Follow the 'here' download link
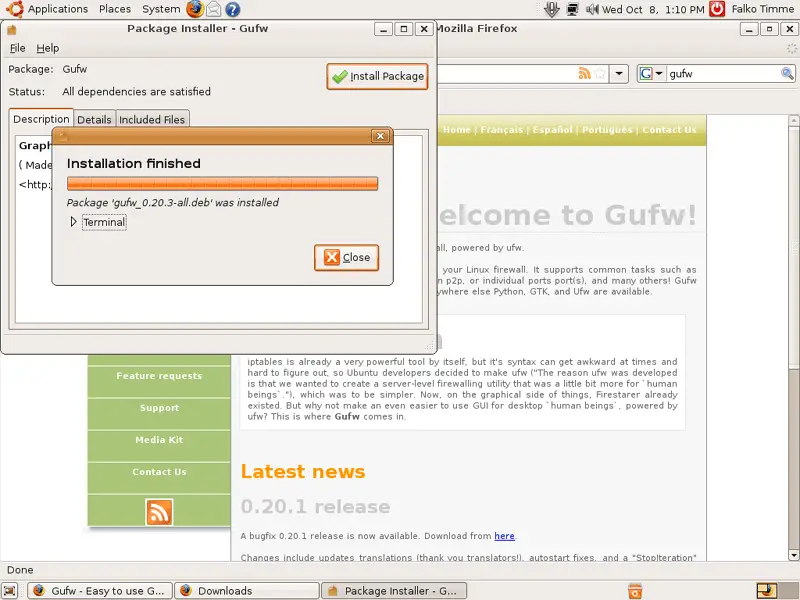The image size is (800, 600). [504, 536]
